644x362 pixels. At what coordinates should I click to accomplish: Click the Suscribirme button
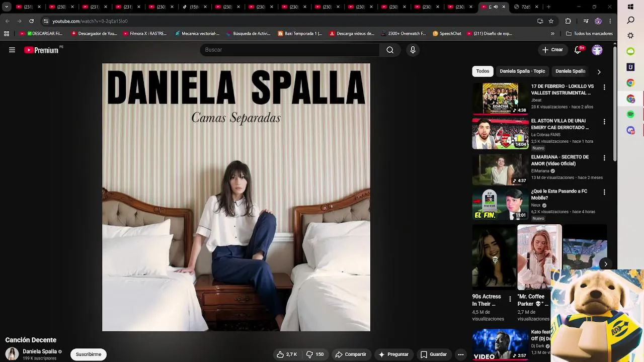(x=89, y=354)
